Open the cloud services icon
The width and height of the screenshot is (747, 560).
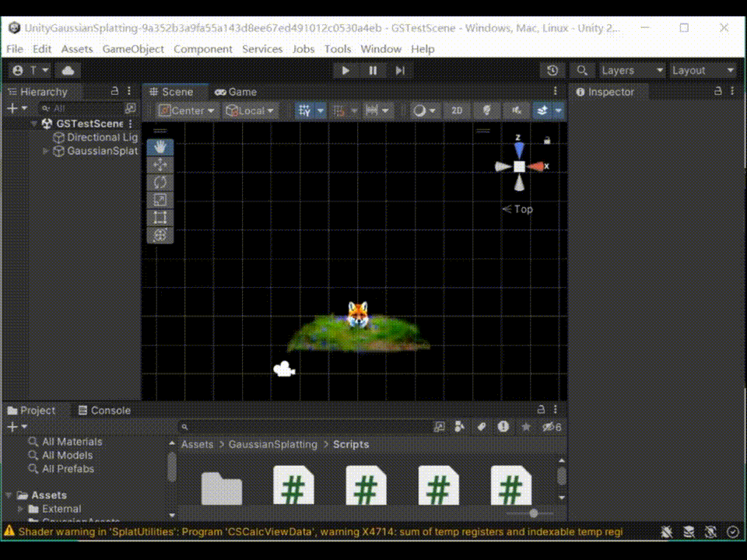pyautogui.click(x=68, y=71)
